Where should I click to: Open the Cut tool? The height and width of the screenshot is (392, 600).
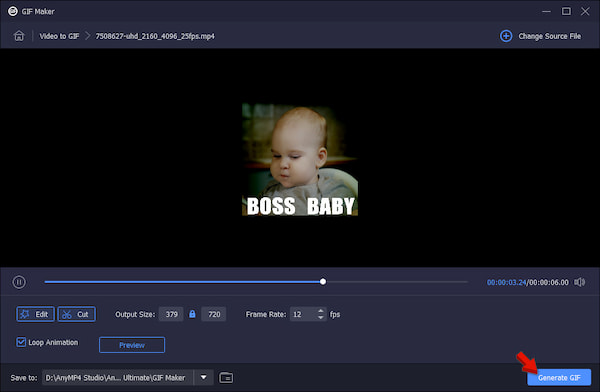(77, 314)
